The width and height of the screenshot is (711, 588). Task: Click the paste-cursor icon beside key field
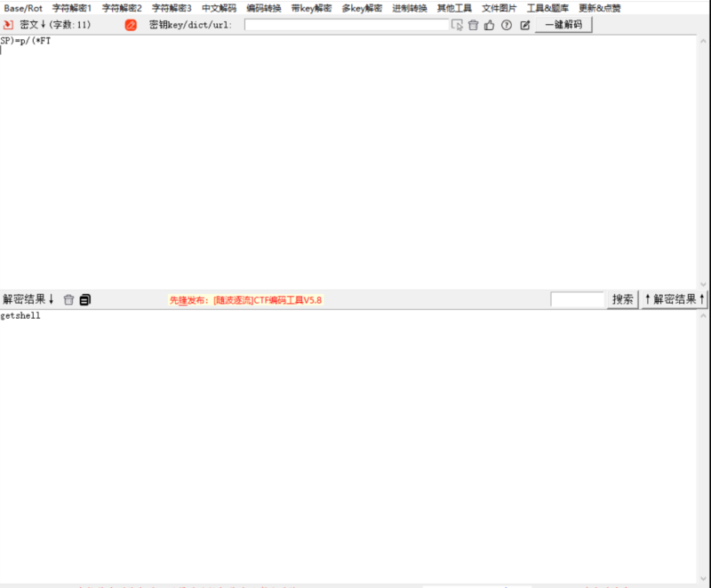click(x=459, y=25)
